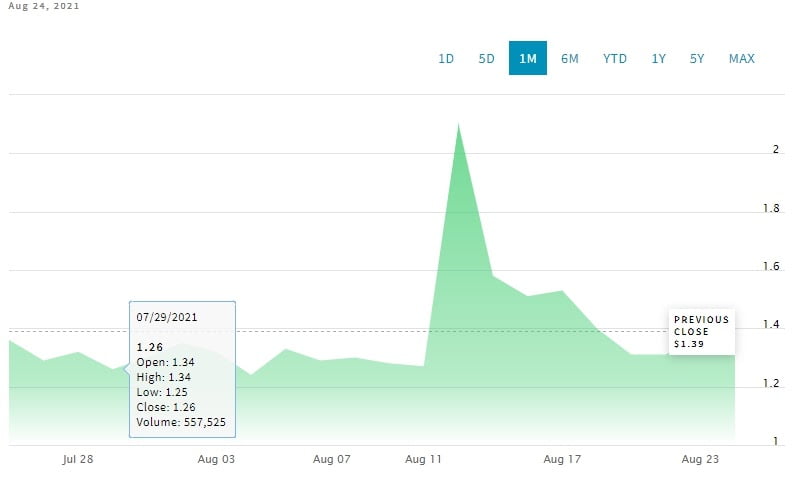801x481 pixels.
Task: Select Aug 17 on the x-axis
Action: pyautogui.click(x=562, y=460)
